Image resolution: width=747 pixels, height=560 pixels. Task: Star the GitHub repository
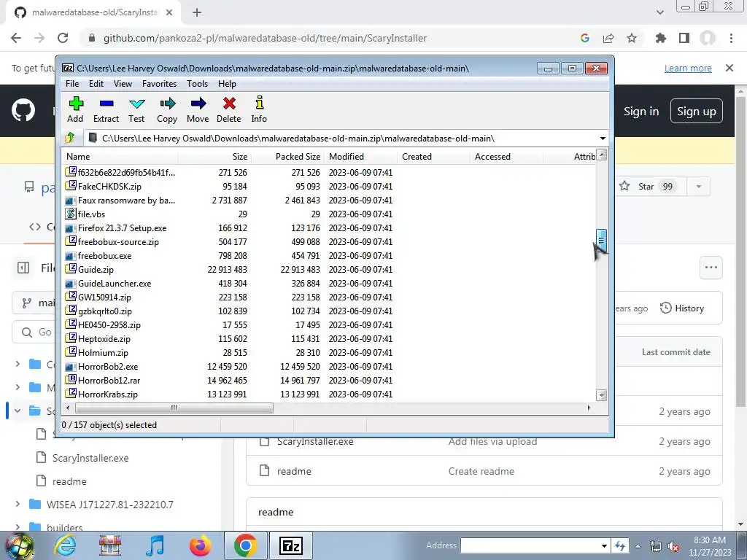(x=646, y=186)
